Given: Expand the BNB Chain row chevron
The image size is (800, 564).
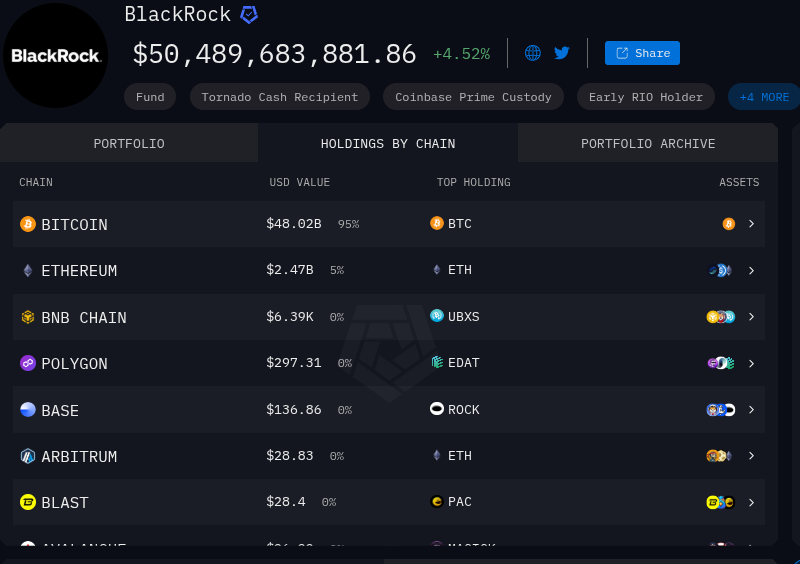Looking at the screenshot, I should (752, 317).
